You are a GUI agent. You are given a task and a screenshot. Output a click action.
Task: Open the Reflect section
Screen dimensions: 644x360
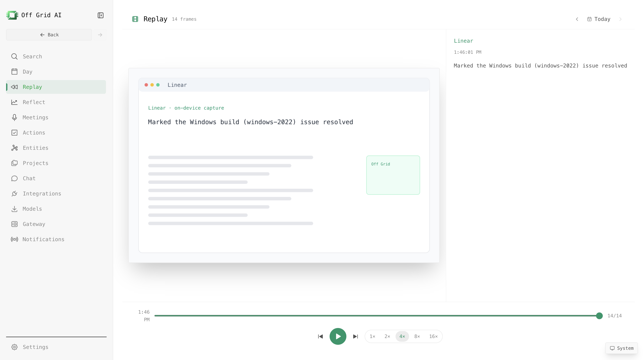56,102
